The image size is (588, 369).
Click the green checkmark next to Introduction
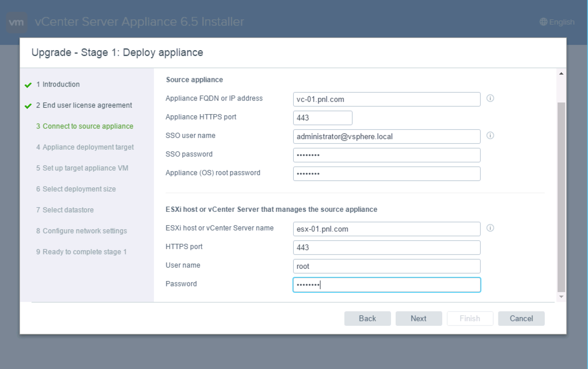[28, 85]
